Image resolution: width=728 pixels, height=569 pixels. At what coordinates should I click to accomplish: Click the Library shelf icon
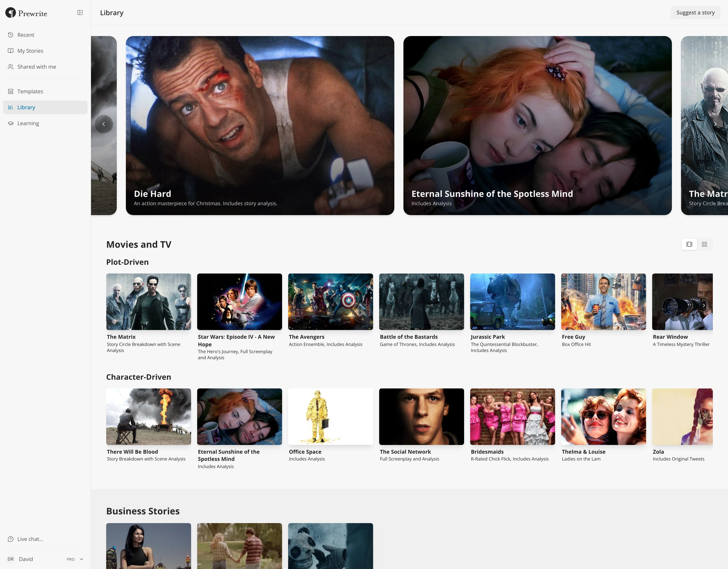(x=11, y=107)
